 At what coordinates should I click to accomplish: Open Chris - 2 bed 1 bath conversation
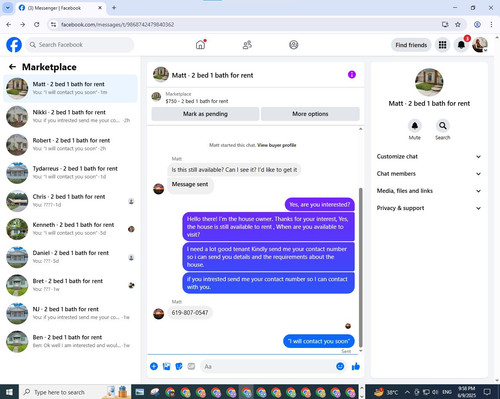(x=70, y=201)
